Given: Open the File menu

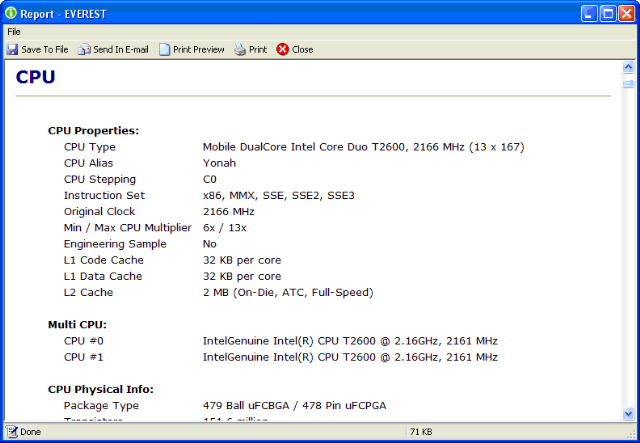Looking at the screenshot, I should pos(13,32).
